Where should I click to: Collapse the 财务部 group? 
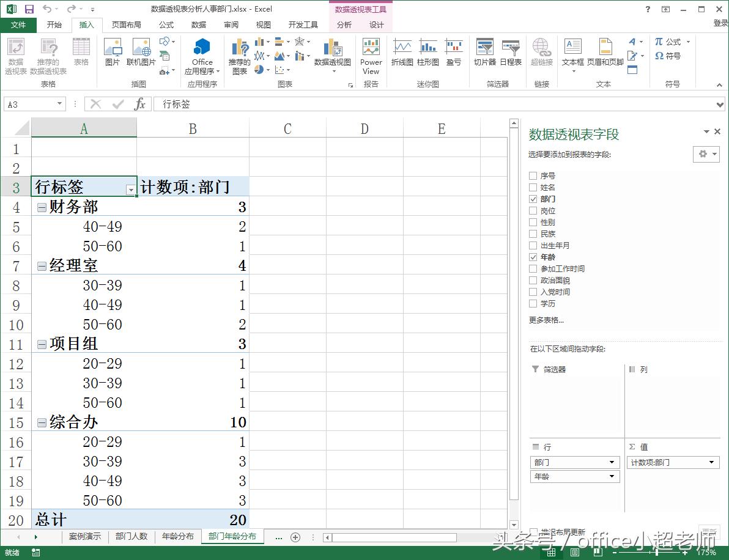click(x=41, y=207)
